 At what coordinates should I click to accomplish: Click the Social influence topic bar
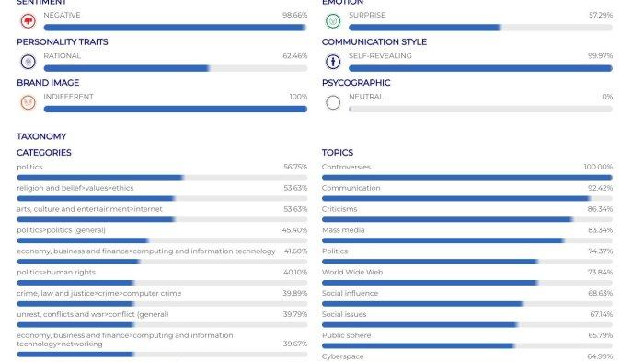467,304
